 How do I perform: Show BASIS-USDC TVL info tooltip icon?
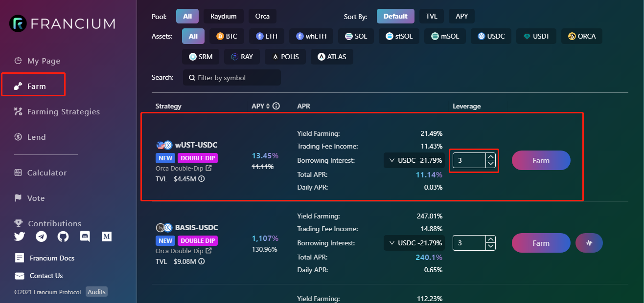click(202, 261)
